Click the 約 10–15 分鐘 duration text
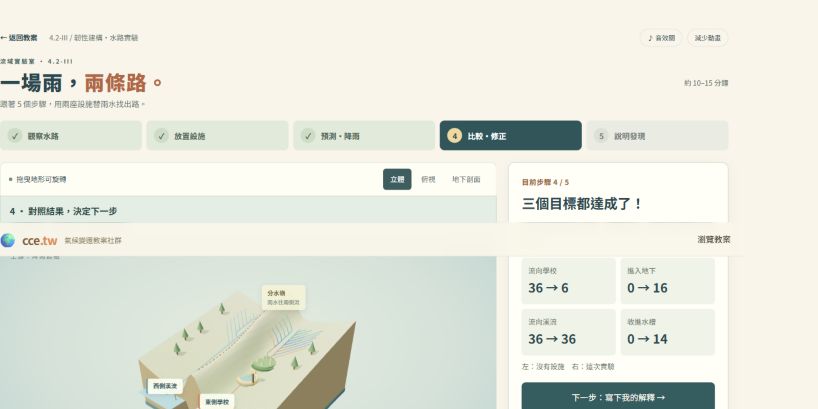Image resolution: width=818 pixels, height=409 pixels. pyautogui.click(x=706, y=83)
